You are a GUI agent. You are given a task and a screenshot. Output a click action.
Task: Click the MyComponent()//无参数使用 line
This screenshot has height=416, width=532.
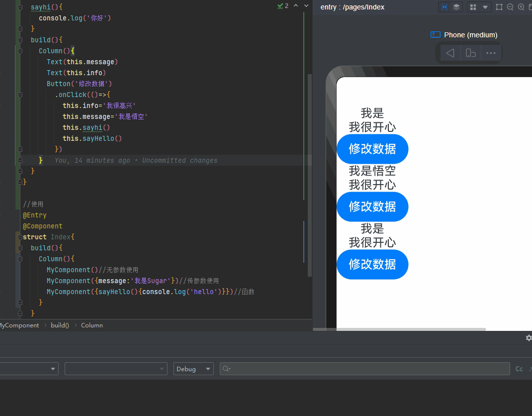click(x=92, y=270)
